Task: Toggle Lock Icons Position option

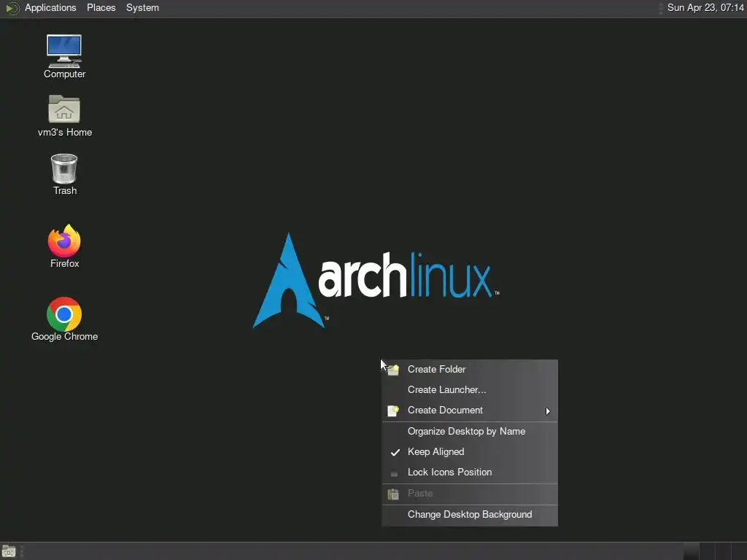Action: click(x=470, y=472)
